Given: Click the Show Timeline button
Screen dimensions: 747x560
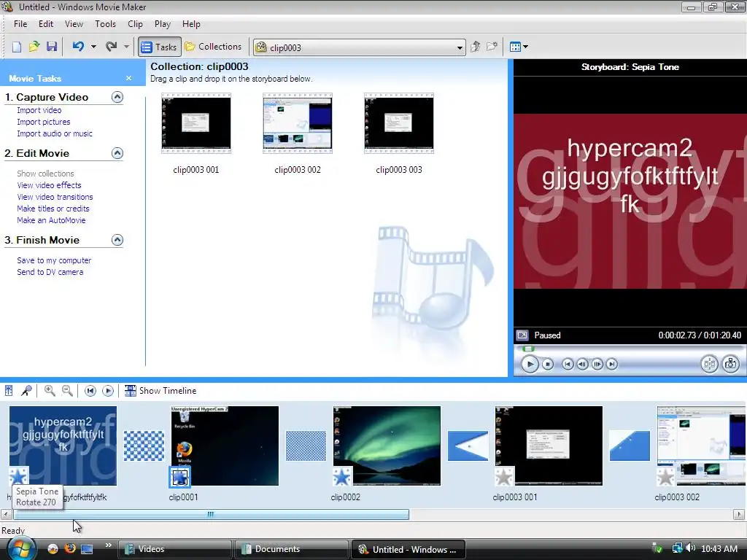Looking at the screenshot, I should [x=160, y=391].
